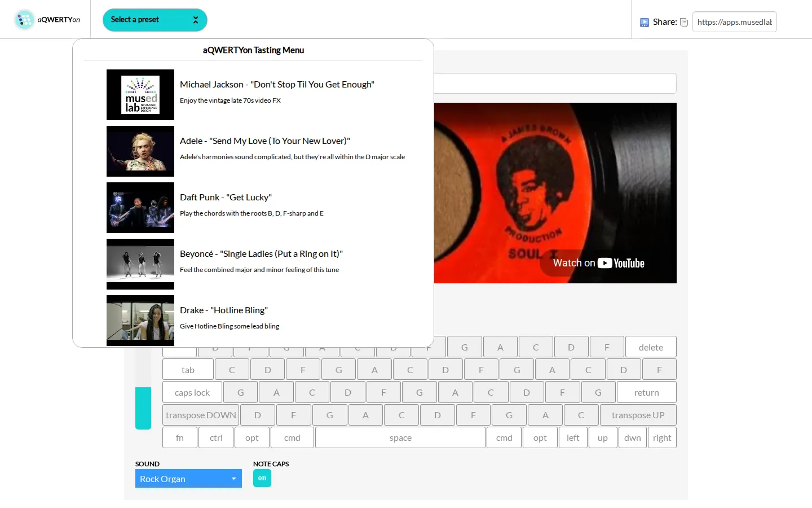The height and width of the screenshot is (508, 812).
Task: Click the video share icon beside Share
Action: click(645, 23)
